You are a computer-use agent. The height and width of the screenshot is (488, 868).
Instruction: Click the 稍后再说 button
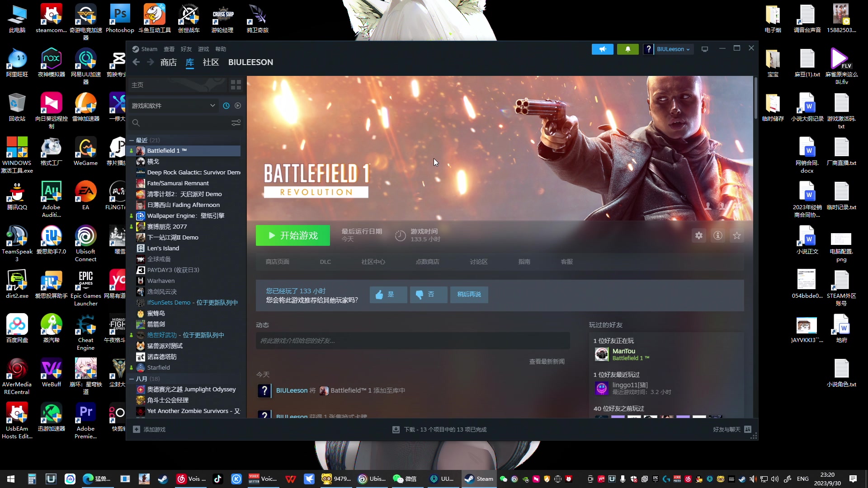tap(469, 295)
